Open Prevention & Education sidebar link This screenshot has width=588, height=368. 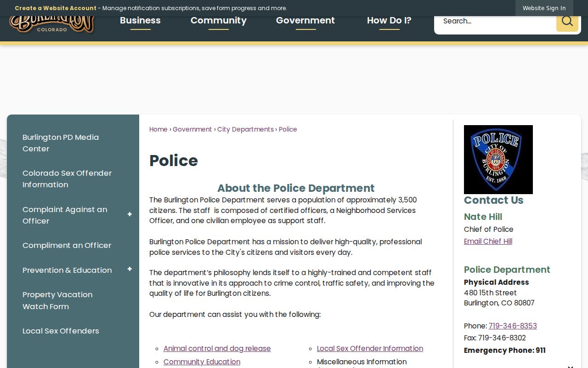pyautogui.click(x=67, y=270)
